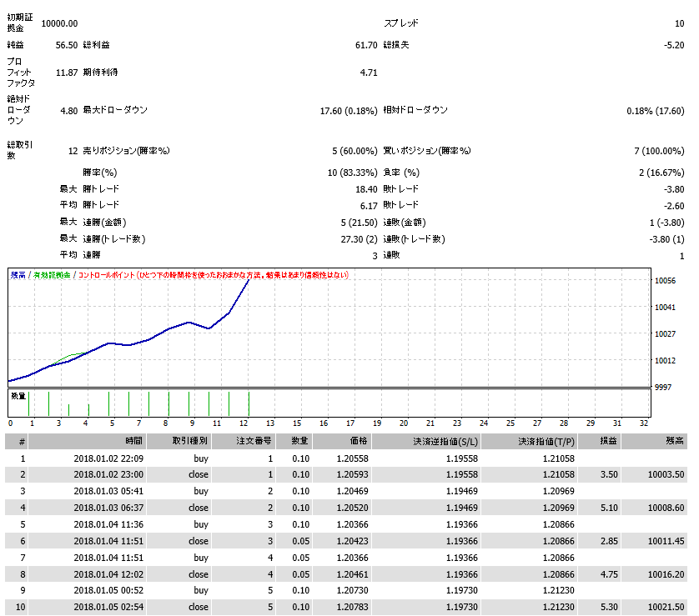Click the largest winning trade value 18.40
699x616 pixels.
[366, 190]
